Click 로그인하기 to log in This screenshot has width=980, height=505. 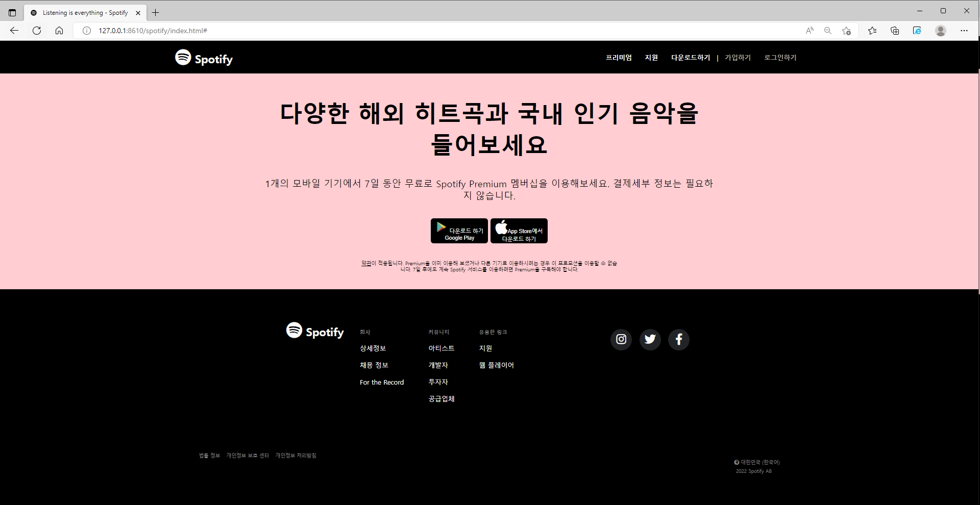click(x=780, y=58)
